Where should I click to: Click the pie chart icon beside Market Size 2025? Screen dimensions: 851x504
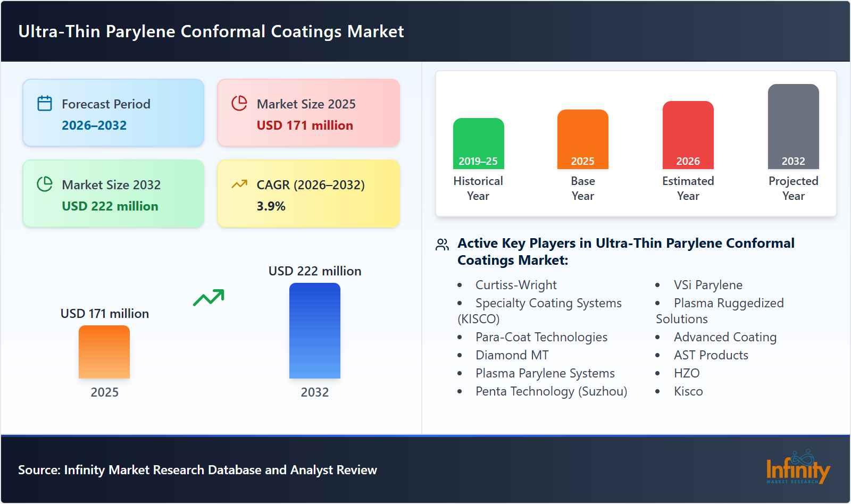[239, 103]
